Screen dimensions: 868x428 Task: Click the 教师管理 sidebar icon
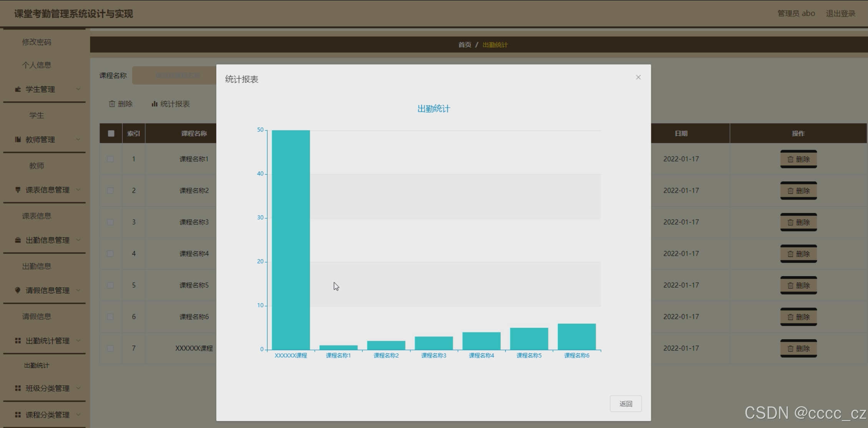pos(18,140)
